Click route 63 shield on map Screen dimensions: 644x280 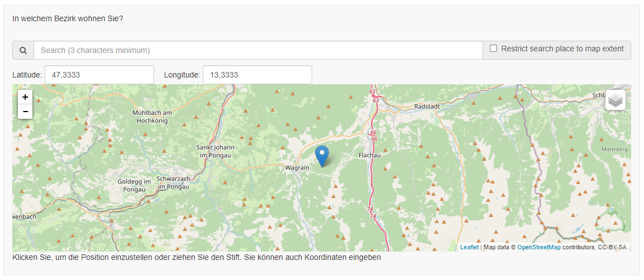(x=373, y=91)
